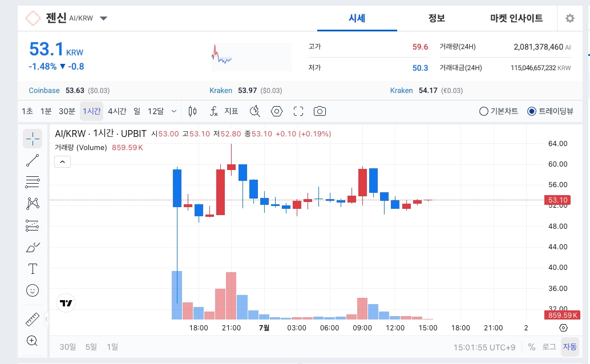Set range to 1일
The height and width of the screenshot is (364, 590).
(112, 347)
